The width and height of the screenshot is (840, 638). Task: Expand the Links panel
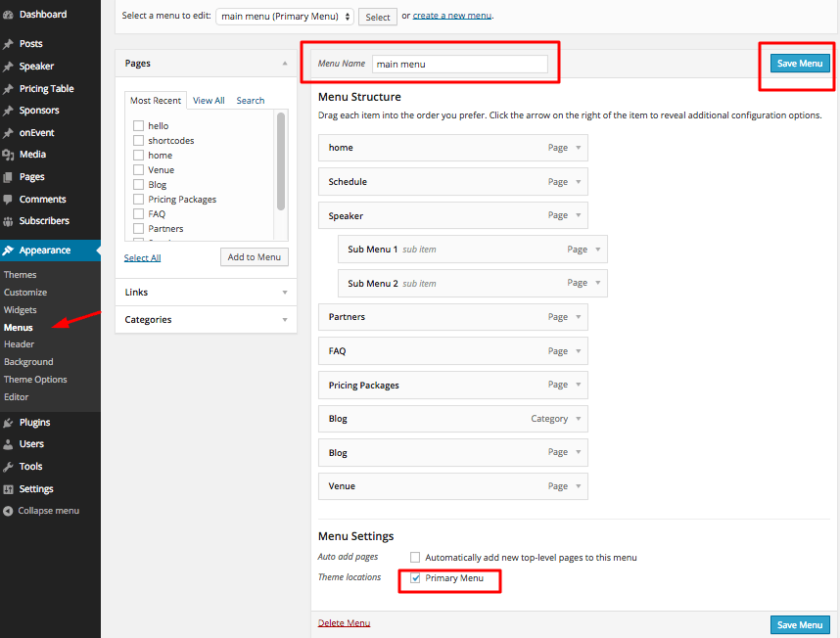(x=284, y=293)
